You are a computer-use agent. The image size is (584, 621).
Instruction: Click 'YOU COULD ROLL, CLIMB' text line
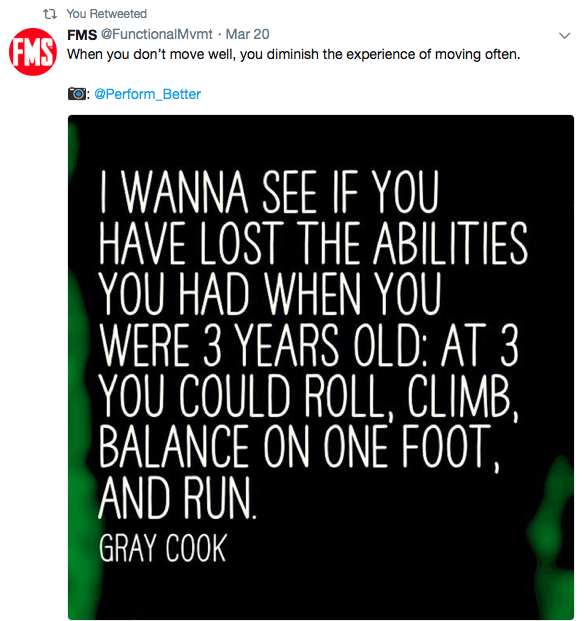tap(308, 396)
